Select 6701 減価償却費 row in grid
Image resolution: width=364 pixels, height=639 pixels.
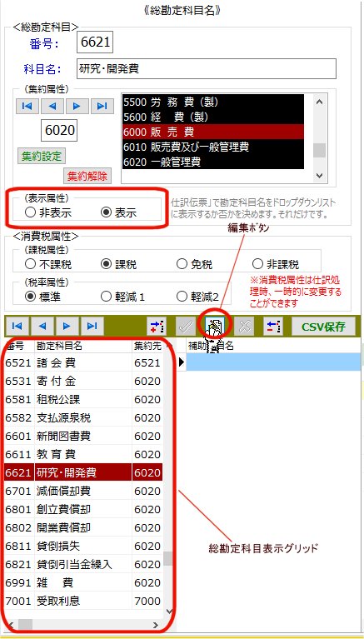[x=83, y=491]
